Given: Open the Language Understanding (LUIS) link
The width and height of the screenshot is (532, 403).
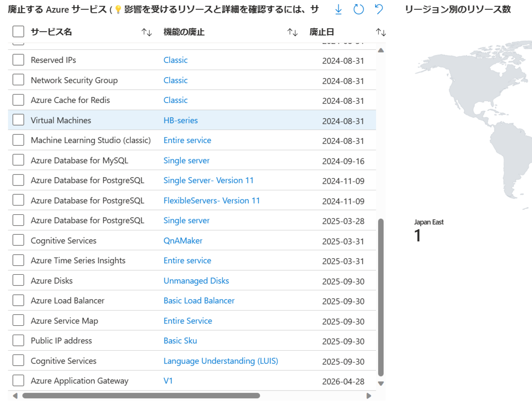Looking at the screenshot, I should coord(221,361).
